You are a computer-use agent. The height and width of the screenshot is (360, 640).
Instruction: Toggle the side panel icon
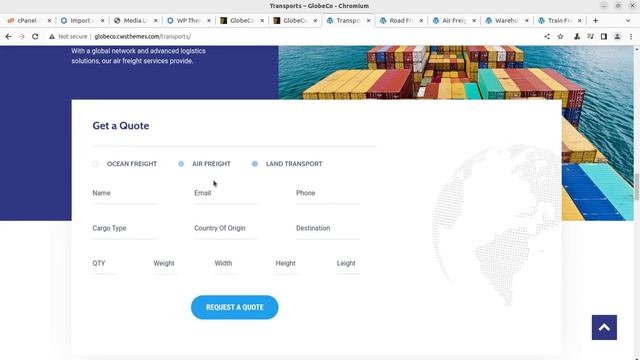pos(604,36)
